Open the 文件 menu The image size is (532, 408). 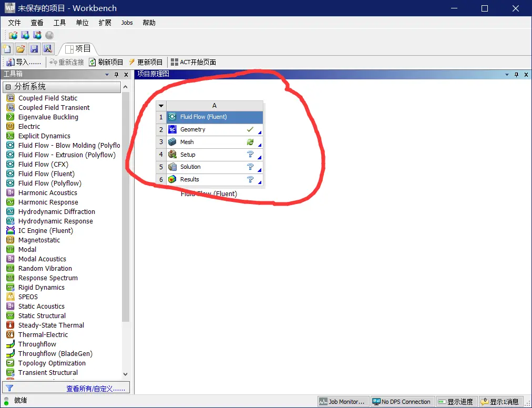click(x=14, y=23)
